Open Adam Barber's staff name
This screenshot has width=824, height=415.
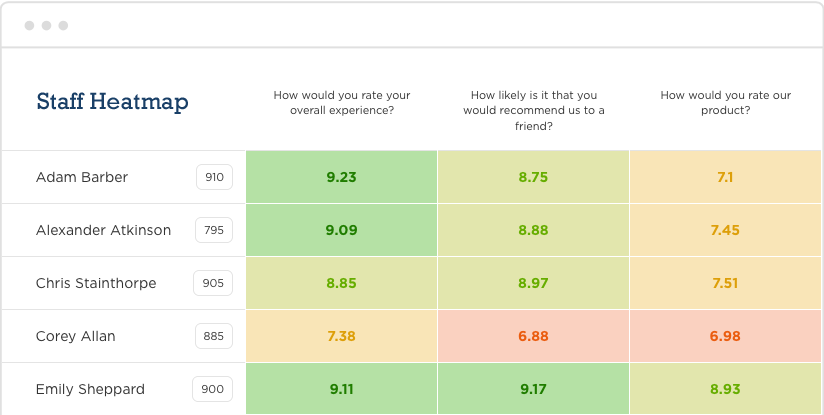point(82,177)
